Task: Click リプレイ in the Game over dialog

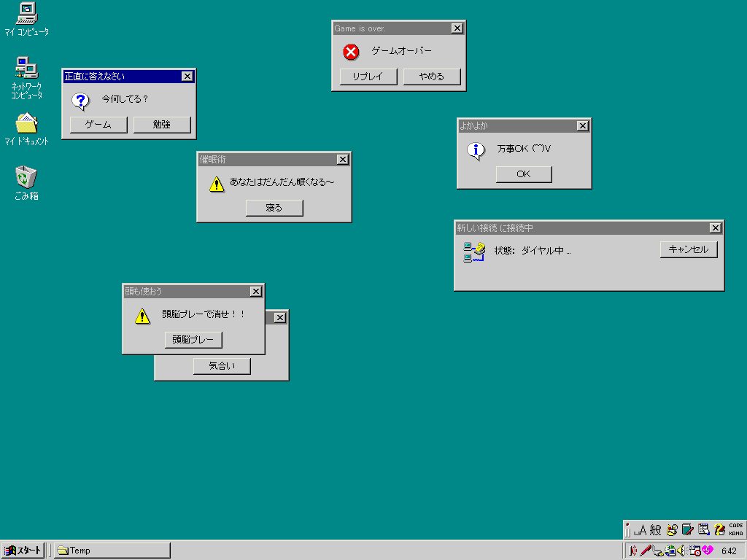Action: [368, 77]
